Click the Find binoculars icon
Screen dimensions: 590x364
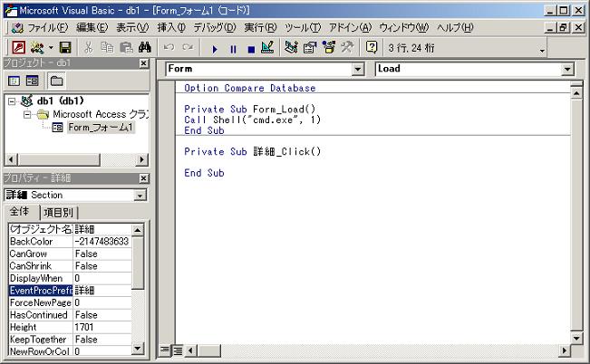(x=145, y=48)
